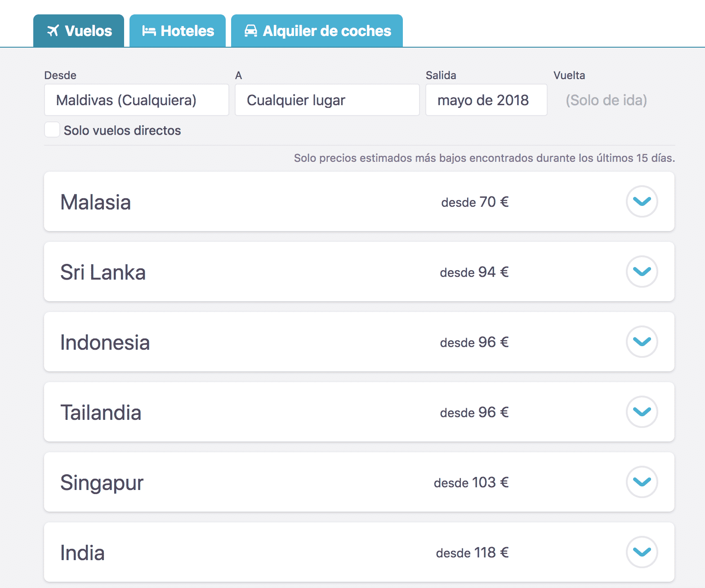This screenshot has height=588, width=705.
Task: Switch to the Hoteles tab
Action: pos(178,31)
